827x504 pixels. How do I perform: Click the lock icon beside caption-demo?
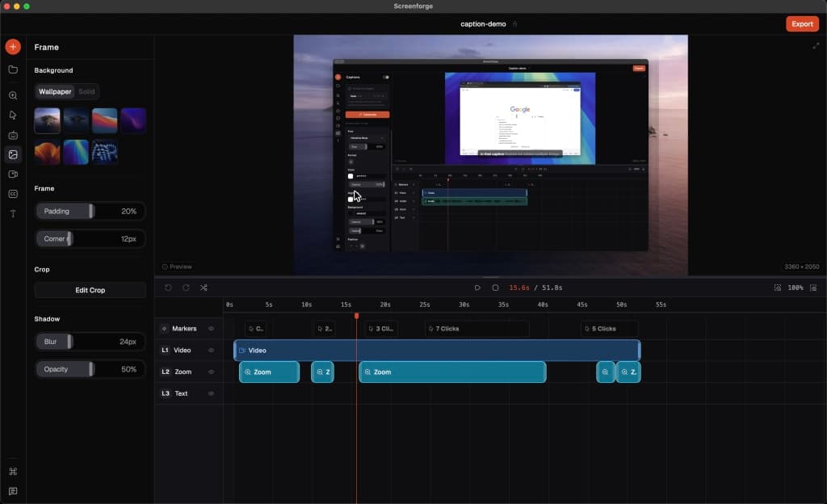click(514, 23)
